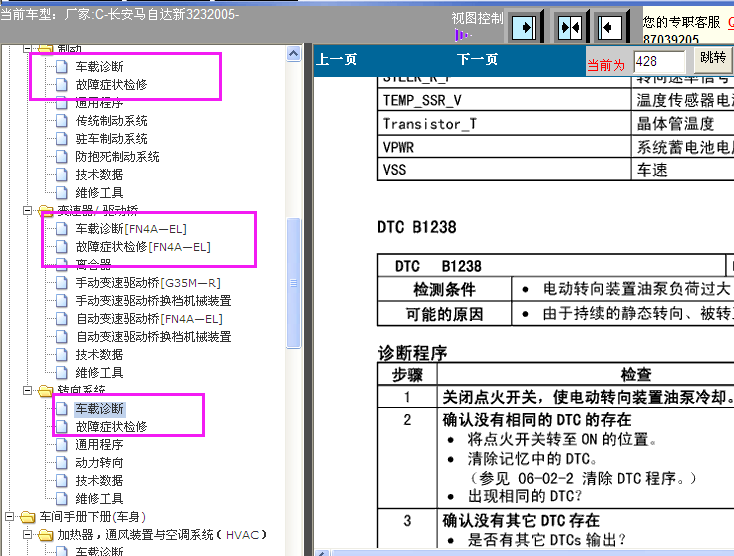Image resolution: width=734 pixels, height=556 pixels.
Task: Click the right-arrow view control icon
Action: (524, 28)
